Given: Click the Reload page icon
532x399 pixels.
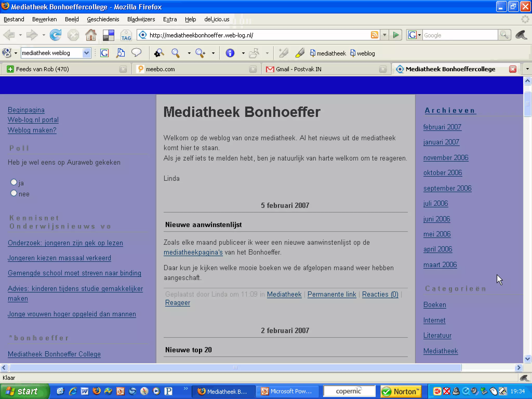Looking at the screenshot, I should 55,35.
